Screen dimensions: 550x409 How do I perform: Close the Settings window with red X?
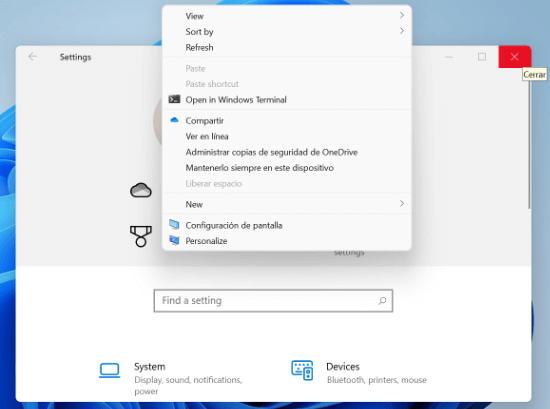(515, 57)
